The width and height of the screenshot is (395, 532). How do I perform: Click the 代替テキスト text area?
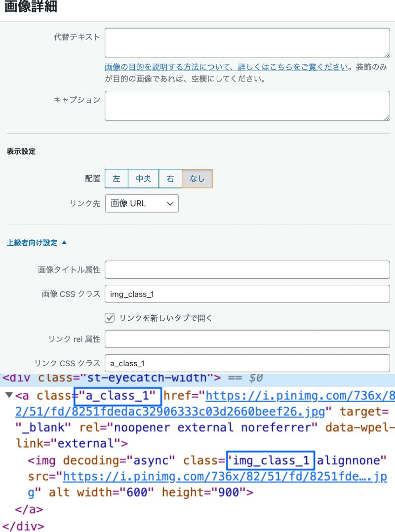[247, 42]
